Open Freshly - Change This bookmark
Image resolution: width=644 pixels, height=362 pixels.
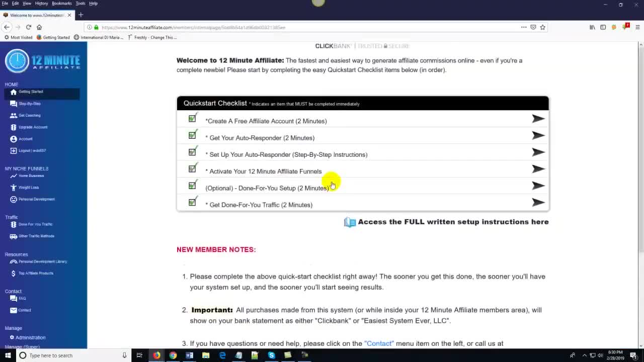[152, 37]
